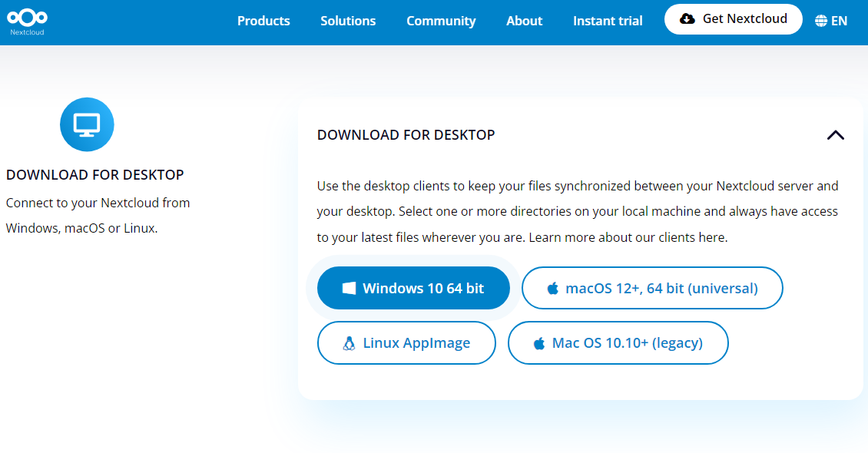Click 'Use the desktop clients to keep' text
Image resolution: width=868 pixels, height=453 pixels.
[406, 186]
